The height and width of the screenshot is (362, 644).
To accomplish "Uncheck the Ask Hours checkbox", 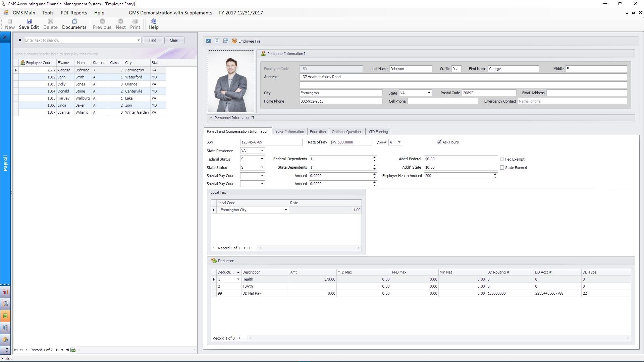I will pyautogui.click(x=439, y=142).
